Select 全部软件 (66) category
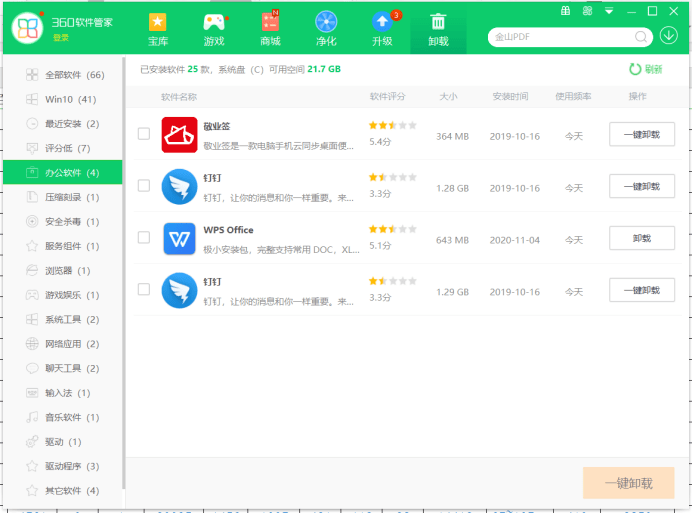The image size is (692, 513). coord(63,75)
